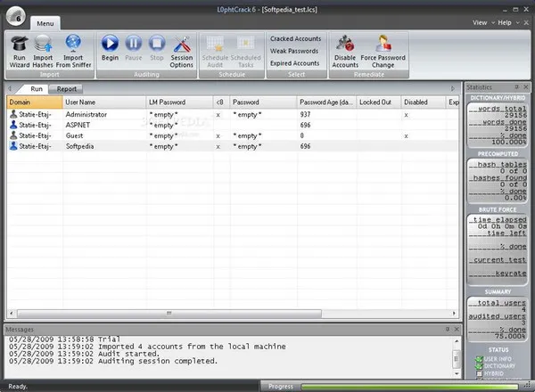The width and height of the screenshot is (535, 392).
Task: Click the Guest user icon
Action: tap(13, 135)
